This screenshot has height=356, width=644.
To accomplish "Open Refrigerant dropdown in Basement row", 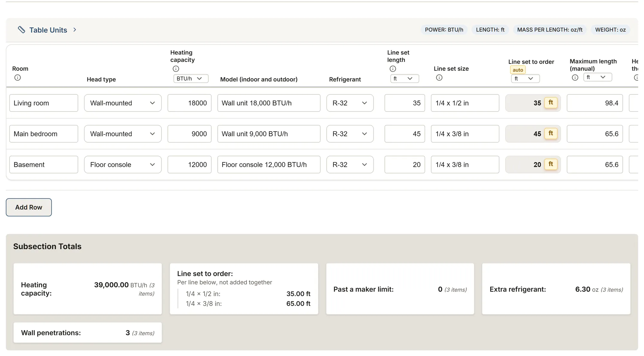I will [350, 165].
